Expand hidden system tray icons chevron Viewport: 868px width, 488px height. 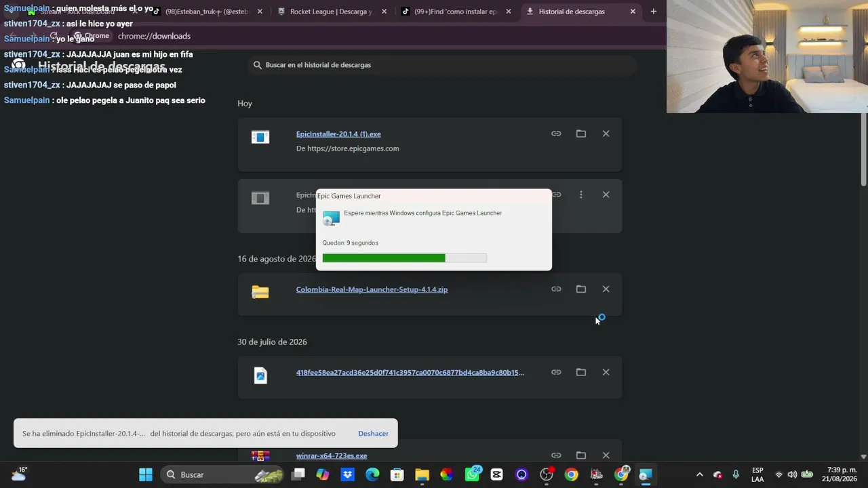pos(700,474)
